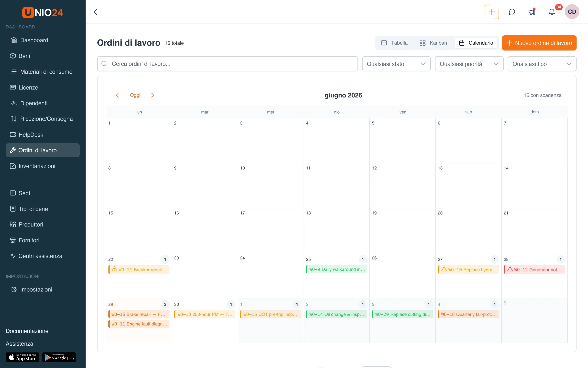The image size is (588, 368).
Task: Click the UNIO24 logo
Action: click(x=42, y=12)
